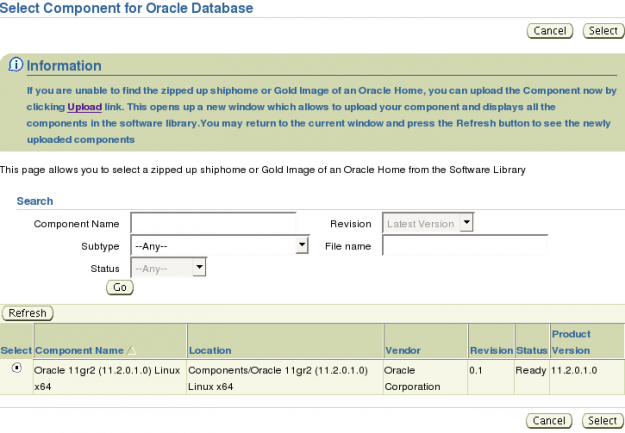Sort by Revision column header
625x433 pixels.
(491, 350)
